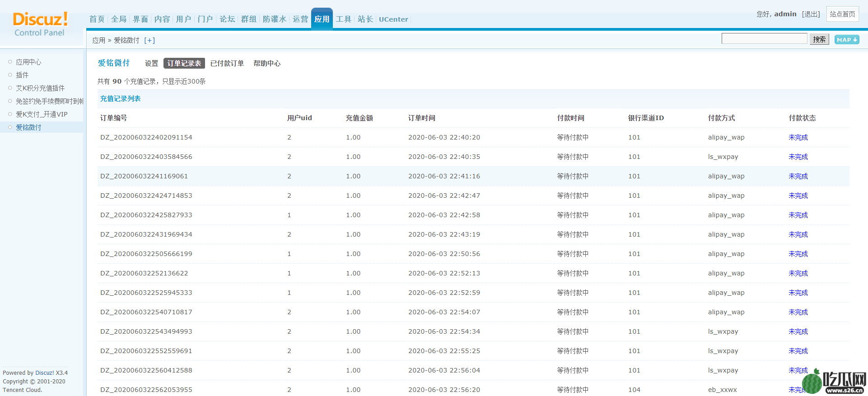868x396 pixels.
Task: Click the 付款方式 column header
Action: (721, 118)
